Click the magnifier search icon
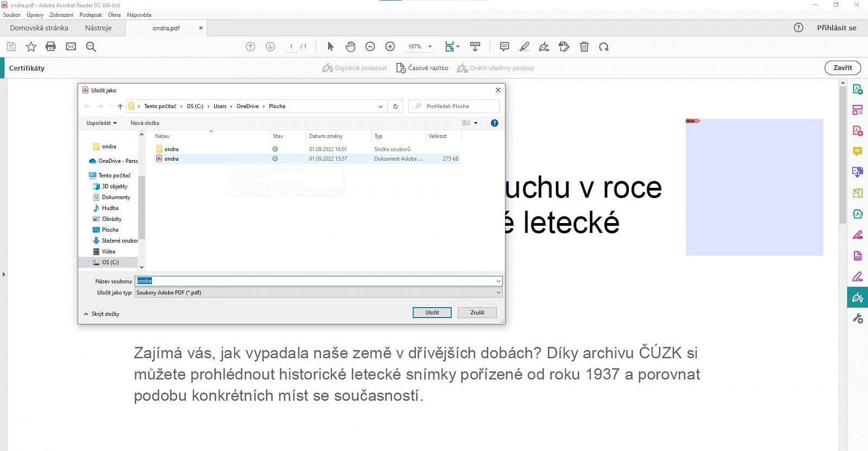 pos(91,47)
